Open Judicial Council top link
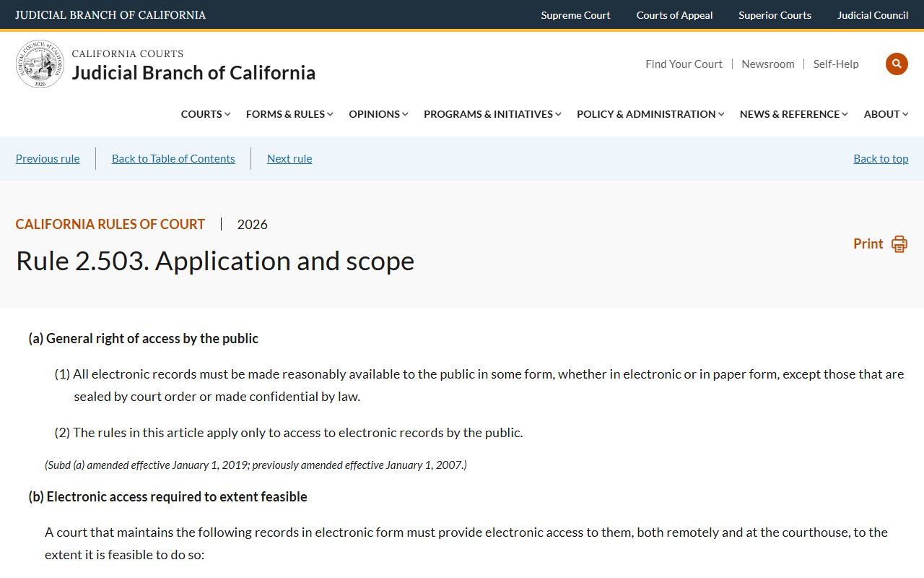 (x=873, y=15)
